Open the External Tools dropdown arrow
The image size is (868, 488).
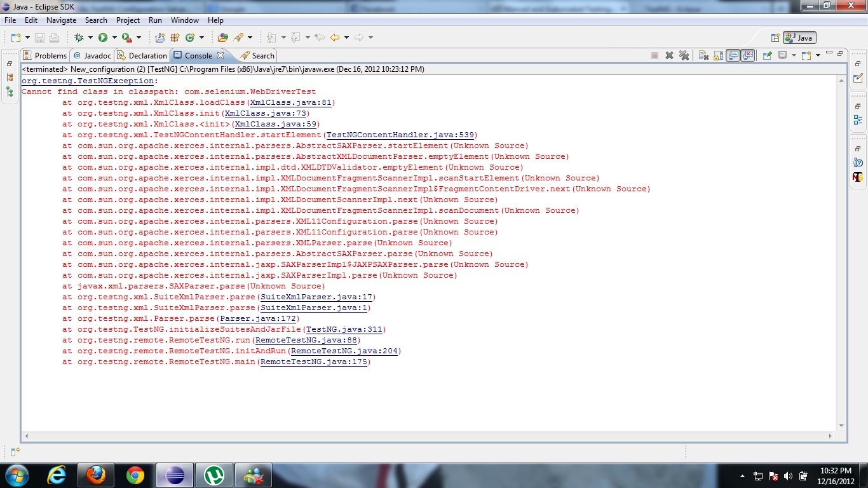[x=138, y=37]
